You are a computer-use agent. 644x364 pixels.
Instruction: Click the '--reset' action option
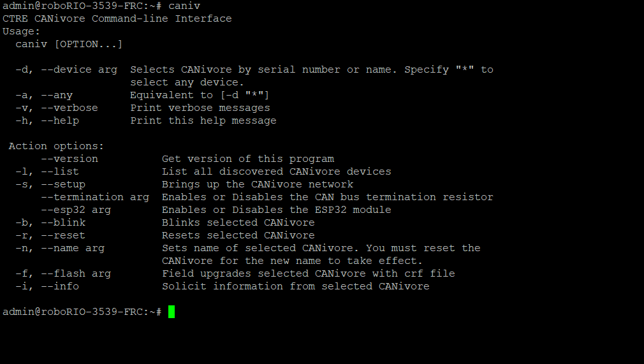coord(63,235)
